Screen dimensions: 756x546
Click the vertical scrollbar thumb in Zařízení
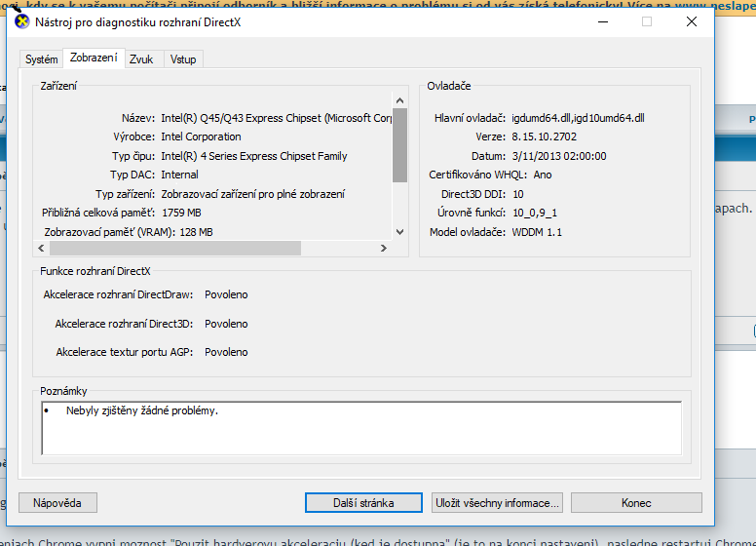(x=399, y=145)
